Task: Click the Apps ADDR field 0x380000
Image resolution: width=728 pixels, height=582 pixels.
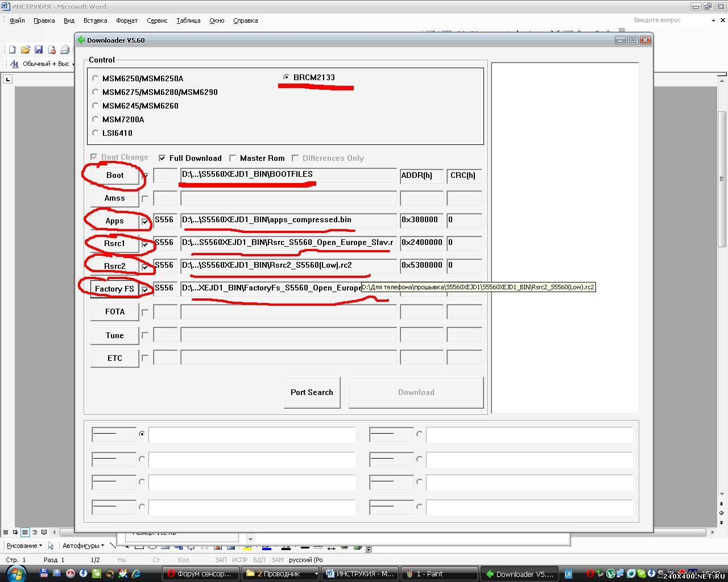Action: [421, 221]
